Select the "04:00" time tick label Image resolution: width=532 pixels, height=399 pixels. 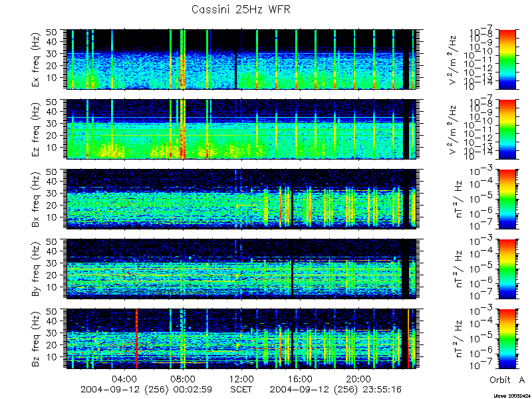(125, 378)
